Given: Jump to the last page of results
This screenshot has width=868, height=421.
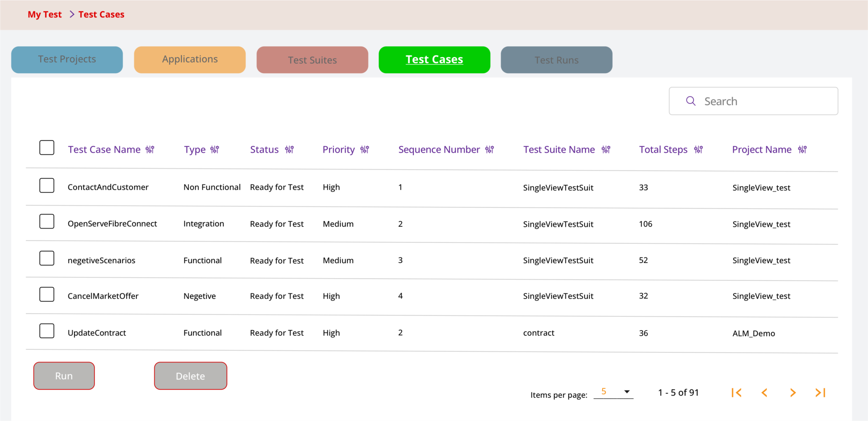Looking at the screenshot, I should pyautogui.click(x=820, y=393).
